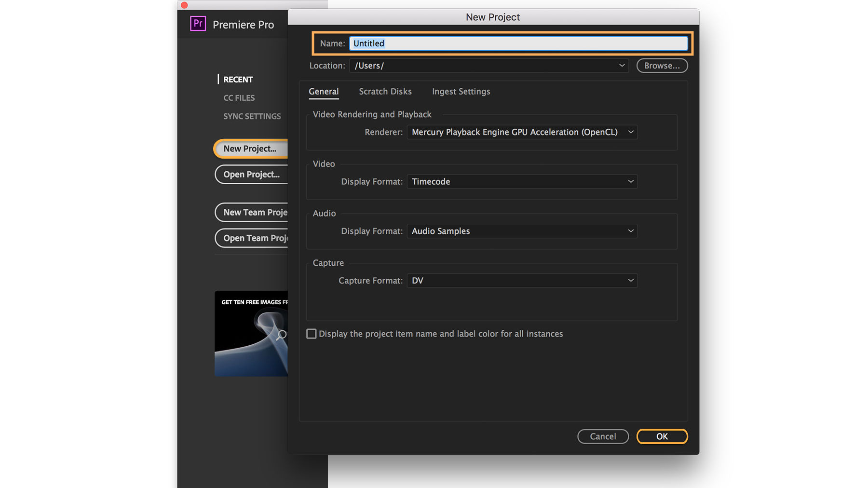
Task: Open the Renderer dropdown
Action: [x=522, y=132]
